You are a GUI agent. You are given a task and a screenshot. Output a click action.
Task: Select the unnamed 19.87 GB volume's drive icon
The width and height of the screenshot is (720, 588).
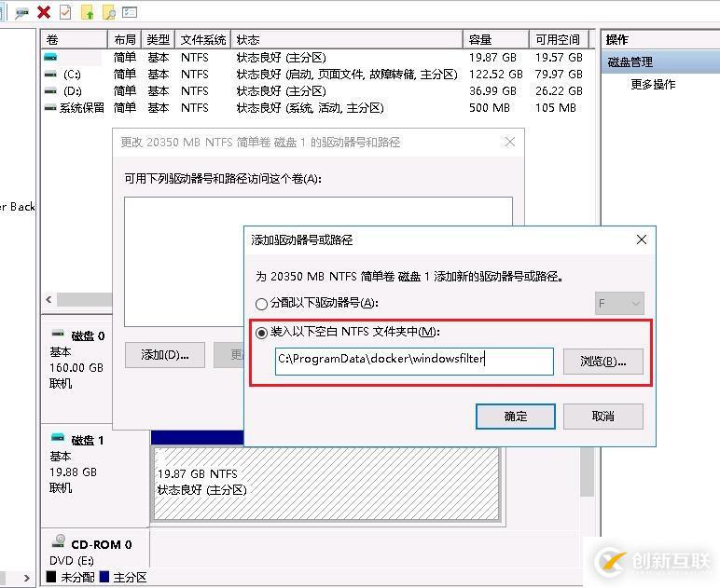pyautogui.click(x=50, y=58)
